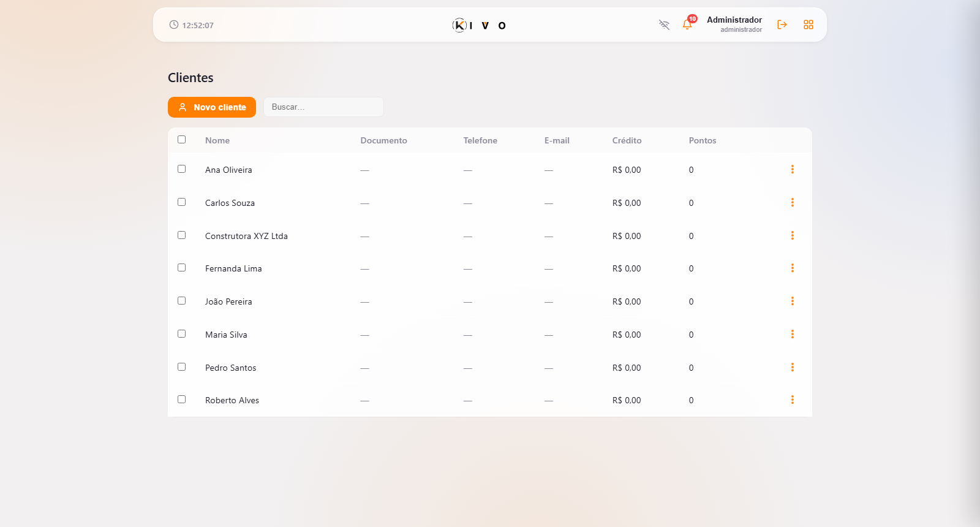
Task: Open actions menu for Roberto Alves
Action: 792,400
